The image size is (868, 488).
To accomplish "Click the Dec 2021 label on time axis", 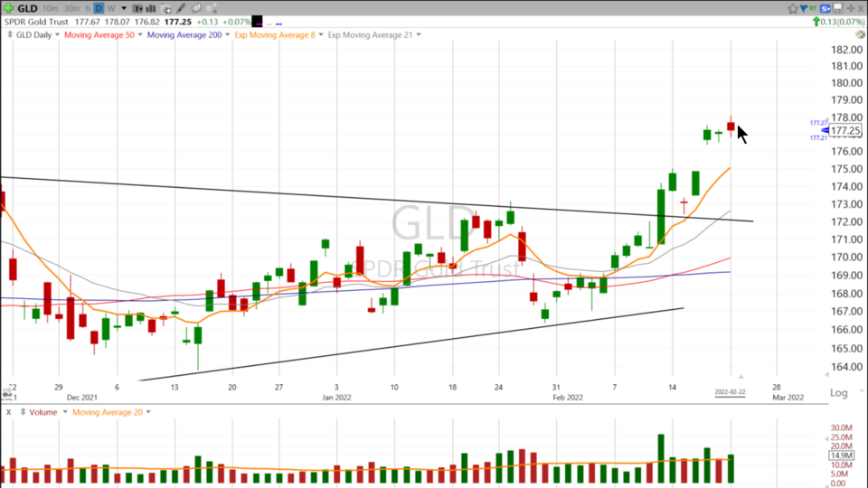I will 82,398.
